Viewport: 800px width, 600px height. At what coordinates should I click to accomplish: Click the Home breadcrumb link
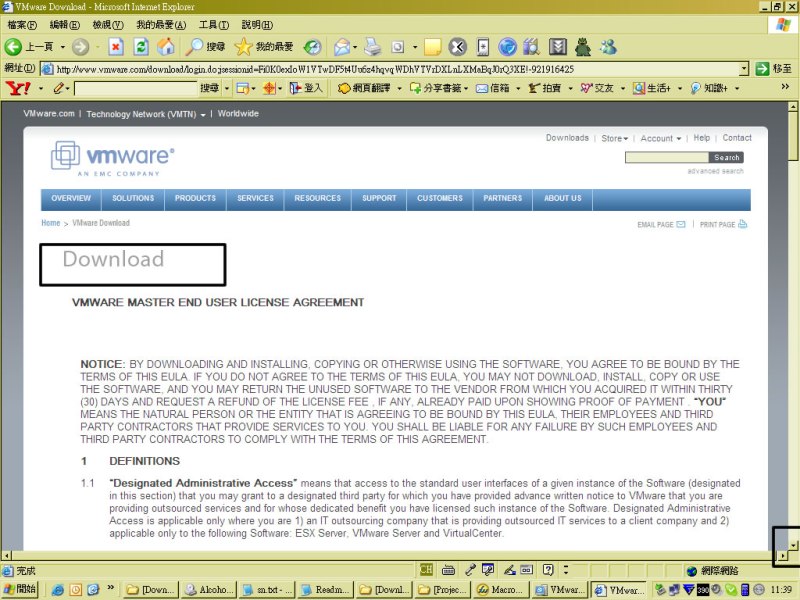pyautogui.click(x=51, y=223)
